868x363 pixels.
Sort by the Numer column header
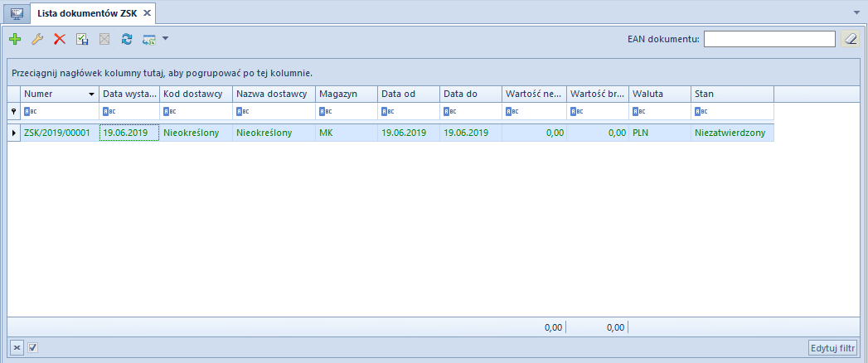pos(59,94)
